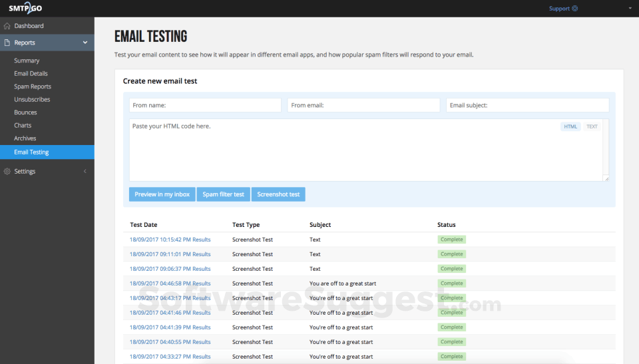This screenshot has width=639, height=364.
Task: Go to Email Details
Action: [x=31, y=73]
